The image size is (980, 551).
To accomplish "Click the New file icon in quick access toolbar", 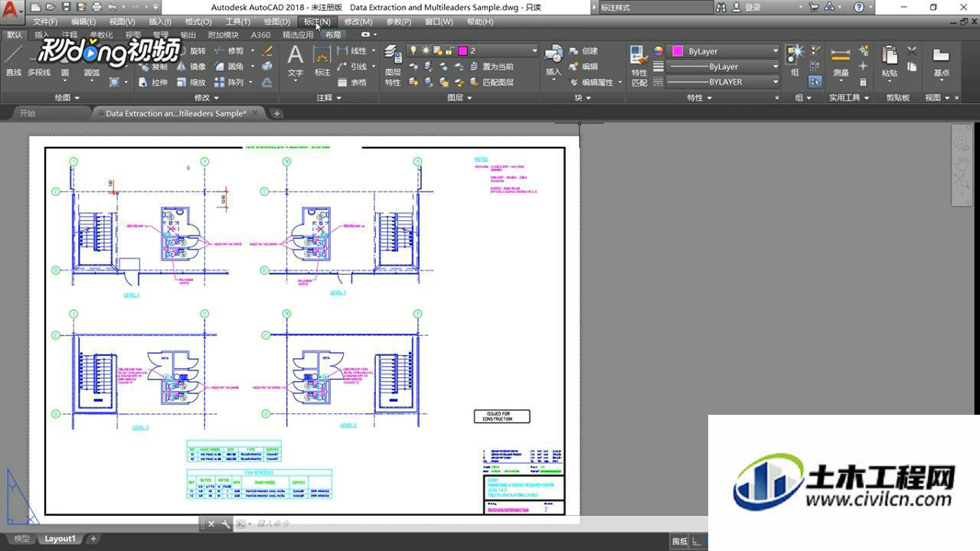I will click(x=35, y=7).
